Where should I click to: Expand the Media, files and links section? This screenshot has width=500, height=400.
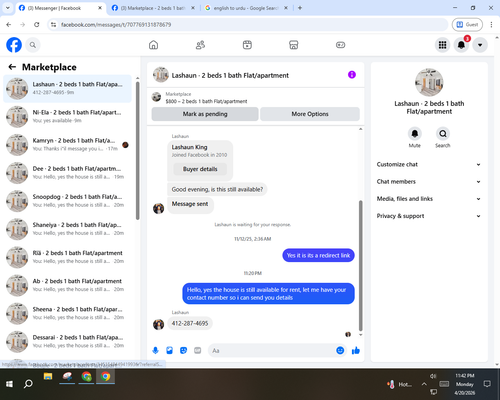(x=429, y=199)
